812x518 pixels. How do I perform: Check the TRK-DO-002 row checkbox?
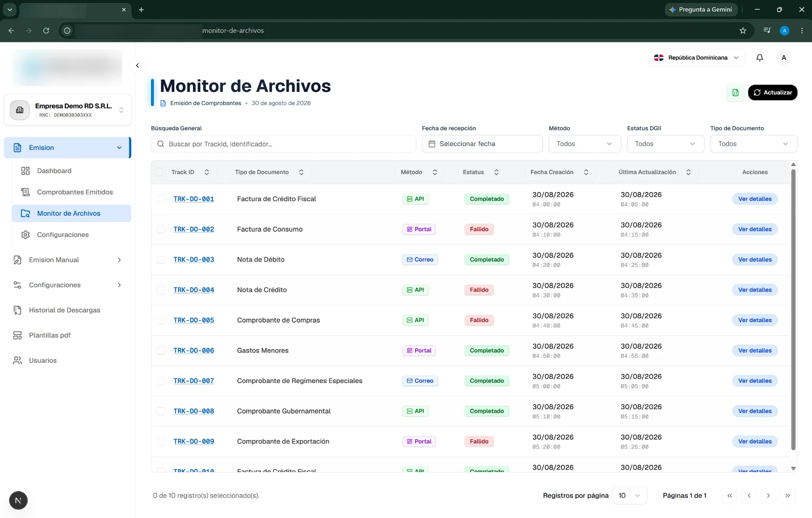(x=161, y=229)
